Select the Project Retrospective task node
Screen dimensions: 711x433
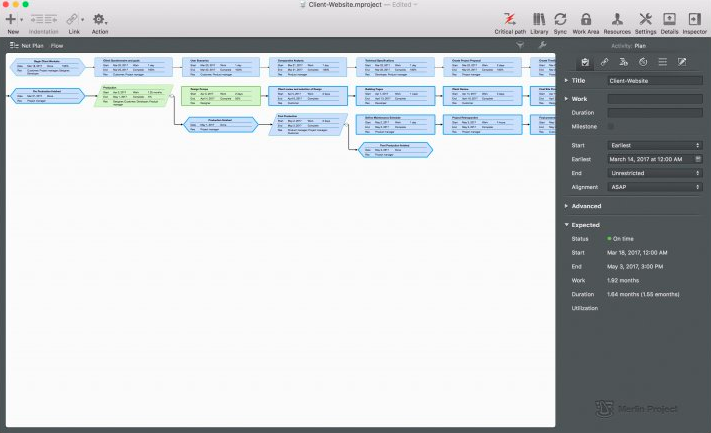482,125
